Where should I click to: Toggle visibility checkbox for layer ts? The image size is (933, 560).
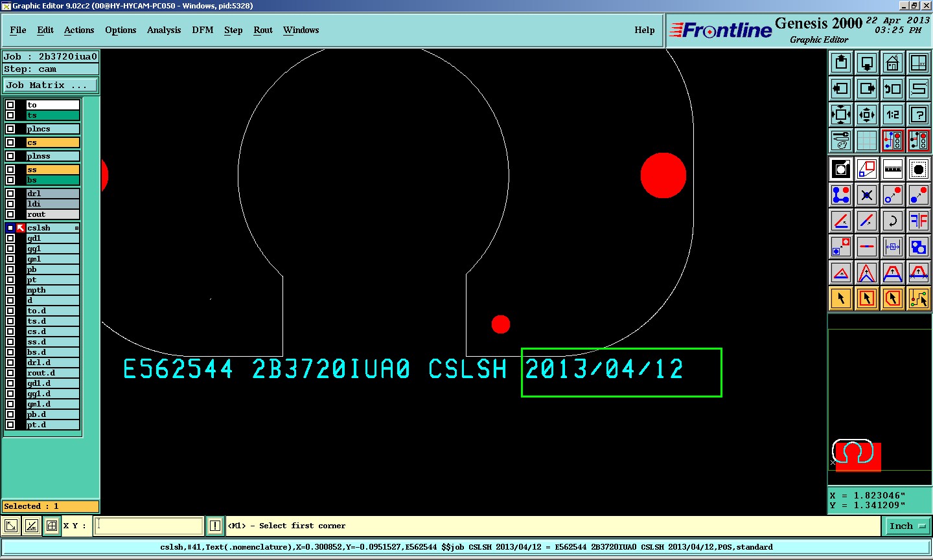[x=10, y=115]
